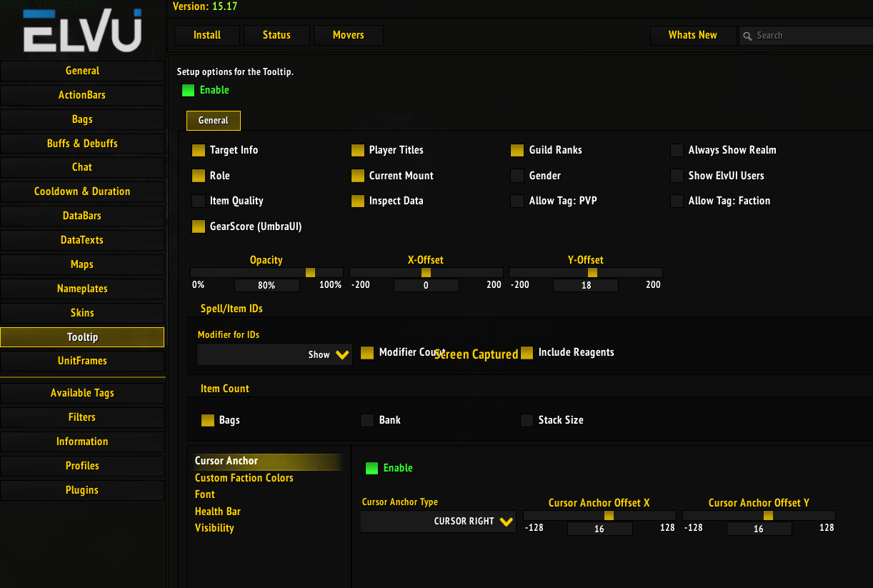
Task: Open Buffs & Debuffs section
Action: tap(82, 144)
